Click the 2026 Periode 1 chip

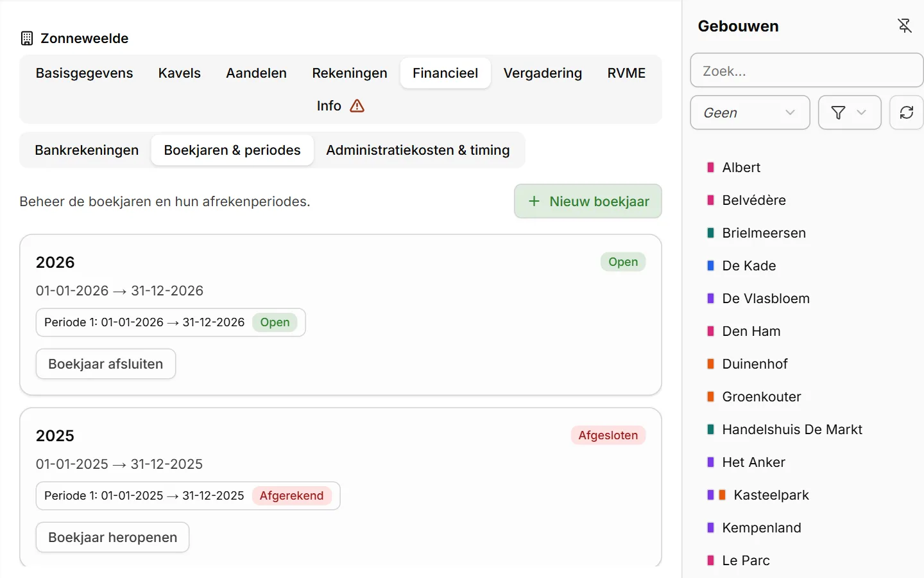pos(171,322)
